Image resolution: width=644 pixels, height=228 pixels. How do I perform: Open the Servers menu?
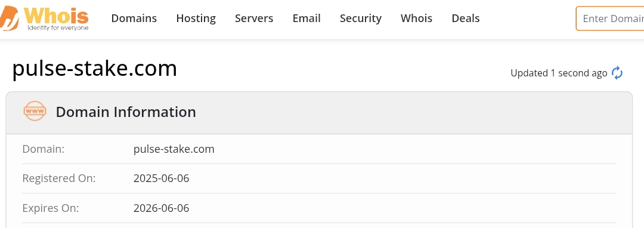click(254, 19)
